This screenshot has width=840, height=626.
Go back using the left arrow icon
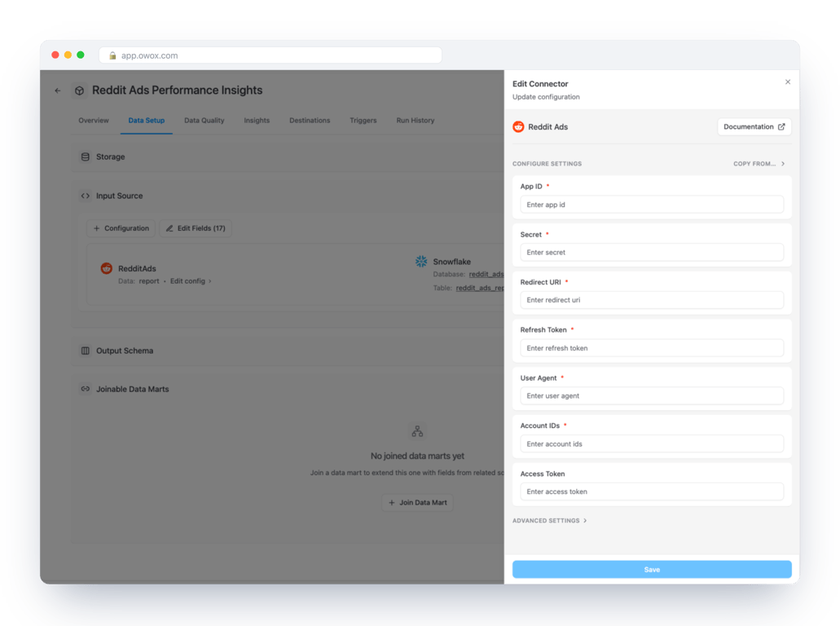[x=58, y=90]
